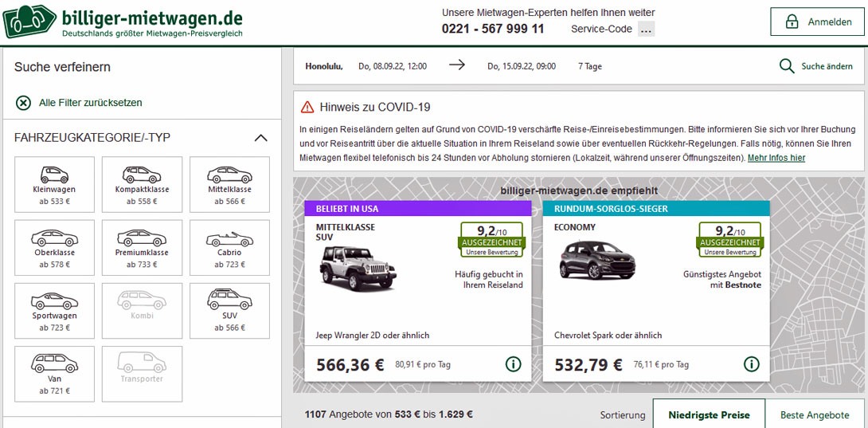Click the 9,2/10 rating badge on Jeep offer
This screenshot has width=868, height=428.
coord(490,239)
